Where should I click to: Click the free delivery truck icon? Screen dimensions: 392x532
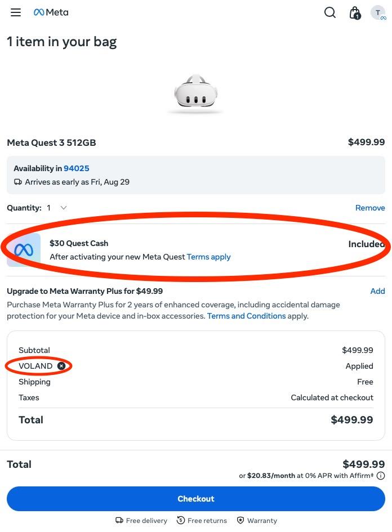[x=119, y=521]
